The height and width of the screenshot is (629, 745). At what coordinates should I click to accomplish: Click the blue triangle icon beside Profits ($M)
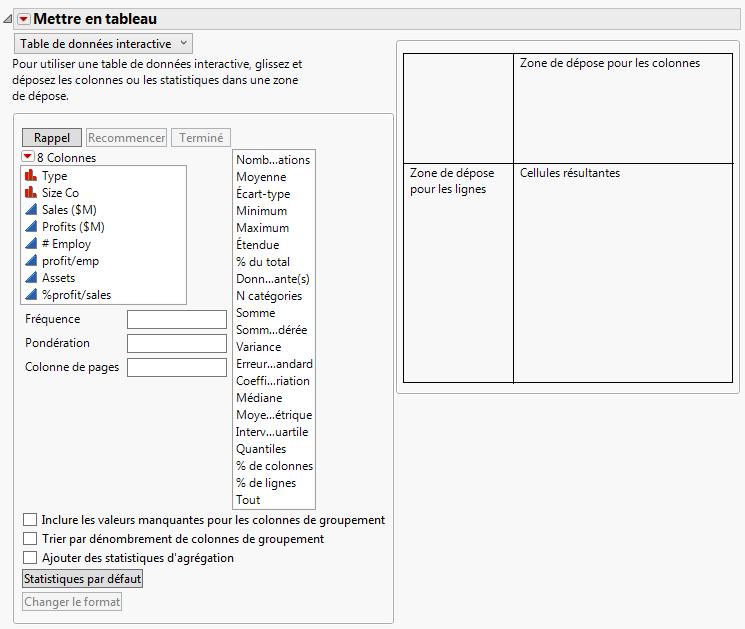[30, 227]
